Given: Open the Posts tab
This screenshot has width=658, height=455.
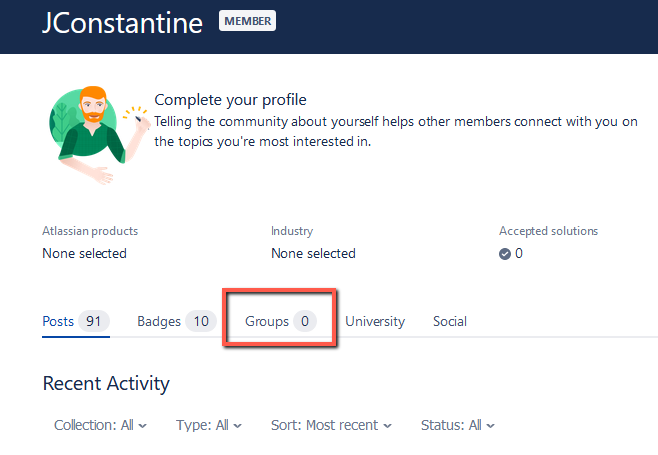Looking at the screenshot, I should click(x=76, y=322).
